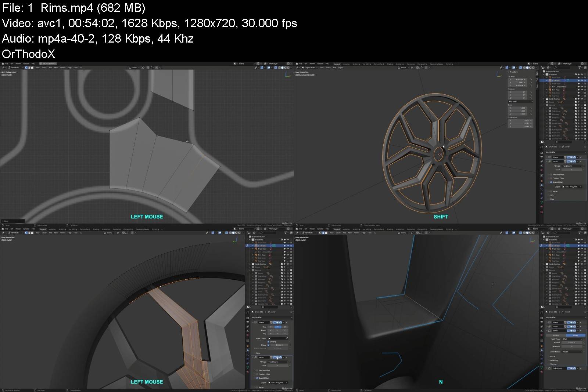Open XYZ Euler rotation mode dropdown
Viewport: 588px width, 392px height.
pos(521,102)
